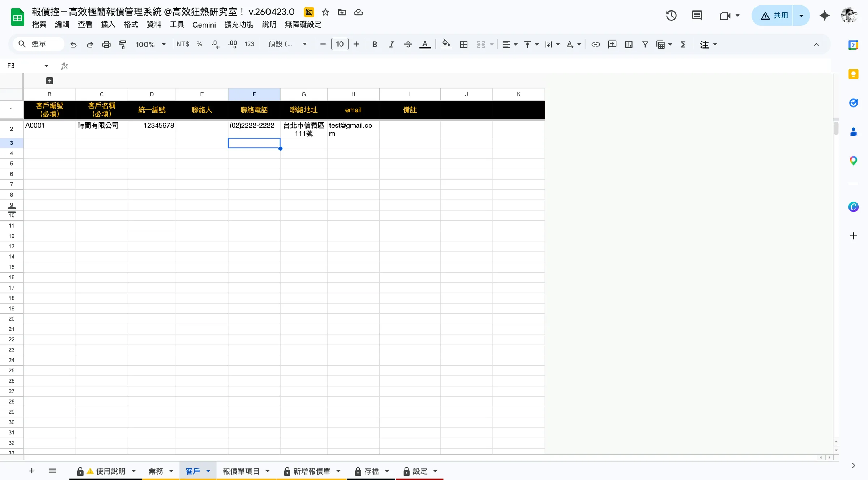Hide the toolbar with collapse chevron
This screenshot has width=868, height=480.
click(816, 45)
